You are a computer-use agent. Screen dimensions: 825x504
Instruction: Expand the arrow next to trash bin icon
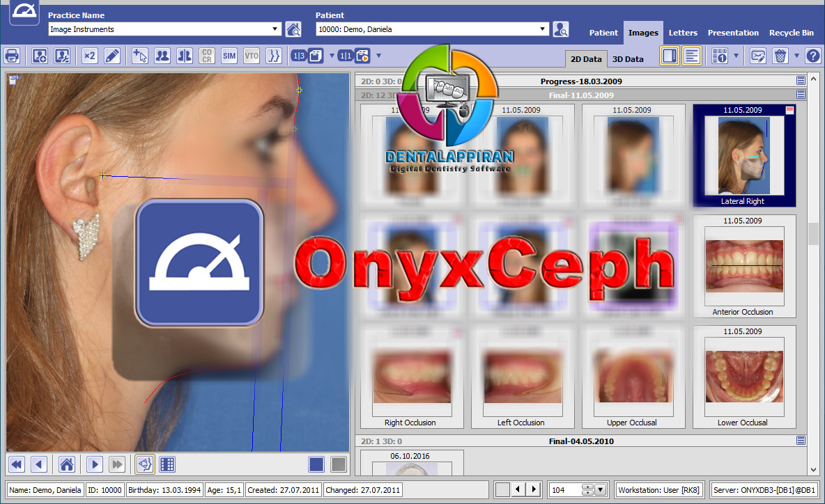pyautogui.click(x=796, y=56)
